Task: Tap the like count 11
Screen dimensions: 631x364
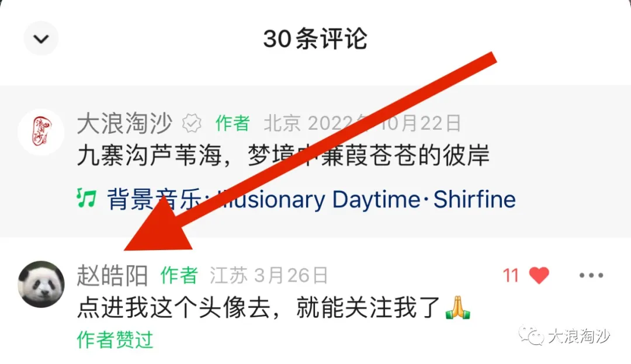Action: click(x=511, y=276)
